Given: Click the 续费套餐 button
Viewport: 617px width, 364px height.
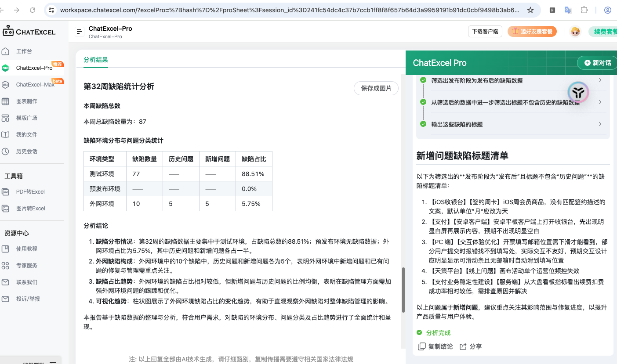Looking at the screenshot, I should pos(603,32).
